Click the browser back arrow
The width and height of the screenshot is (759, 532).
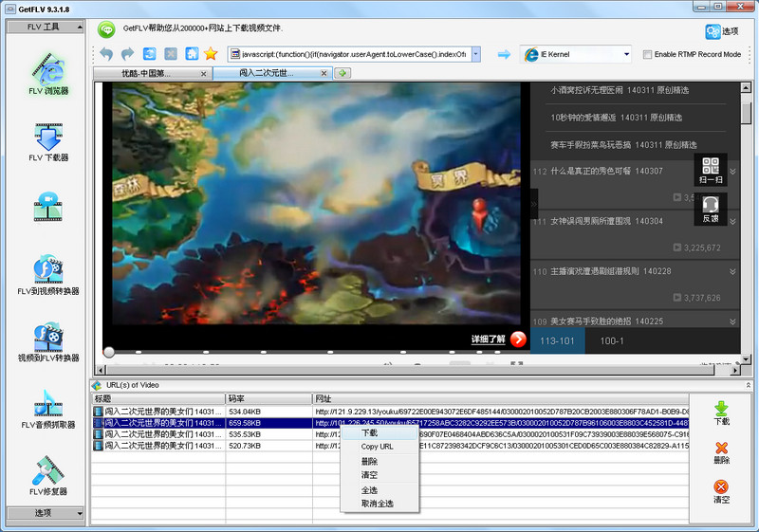pos(105,54)
